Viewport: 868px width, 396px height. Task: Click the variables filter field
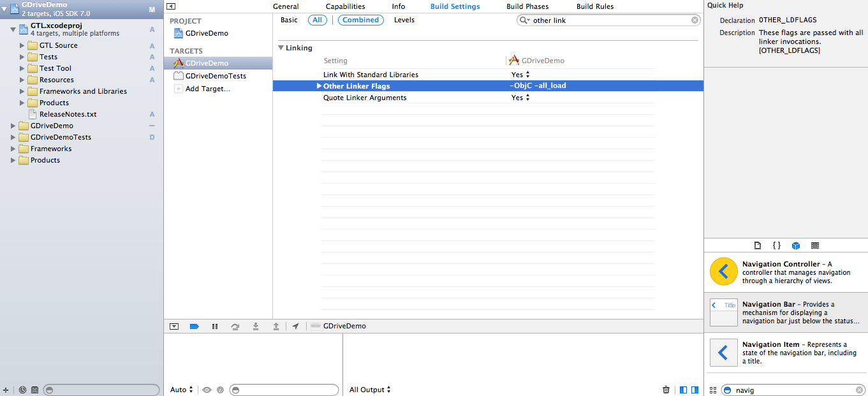[284, 390]
